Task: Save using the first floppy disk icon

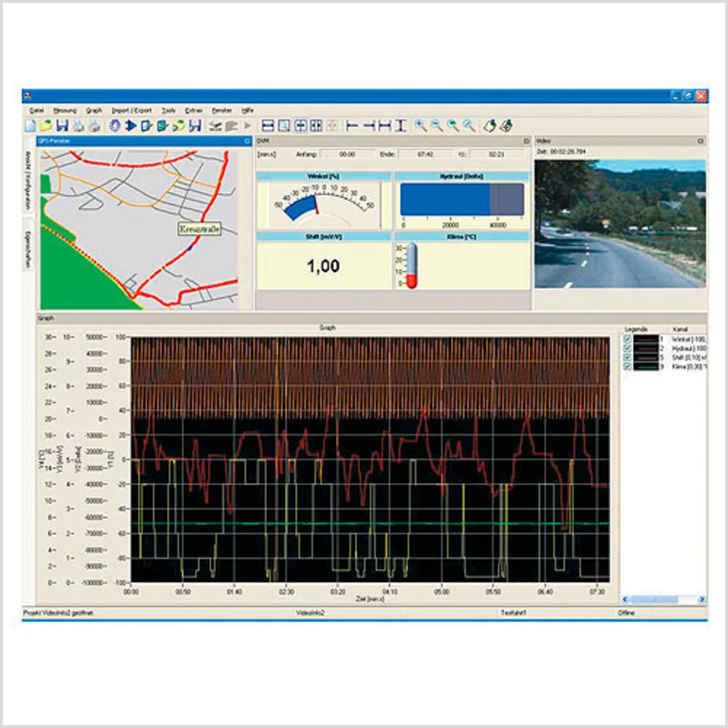Action: [x=62, y=126]
